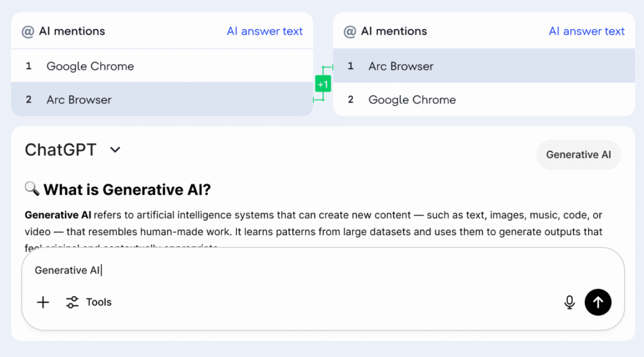644x357 pixels.
Task: Activate the microphone voice input icon
Action: (x=569, y=302)
